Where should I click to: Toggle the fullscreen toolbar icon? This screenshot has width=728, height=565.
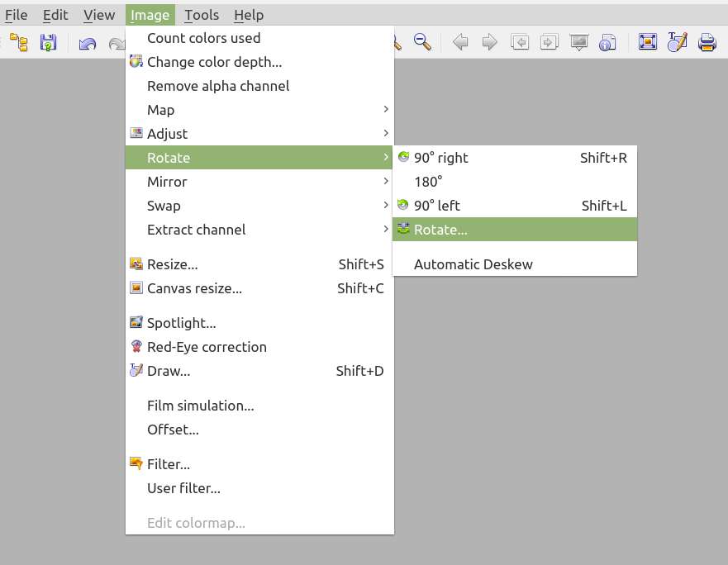[648, 42]
